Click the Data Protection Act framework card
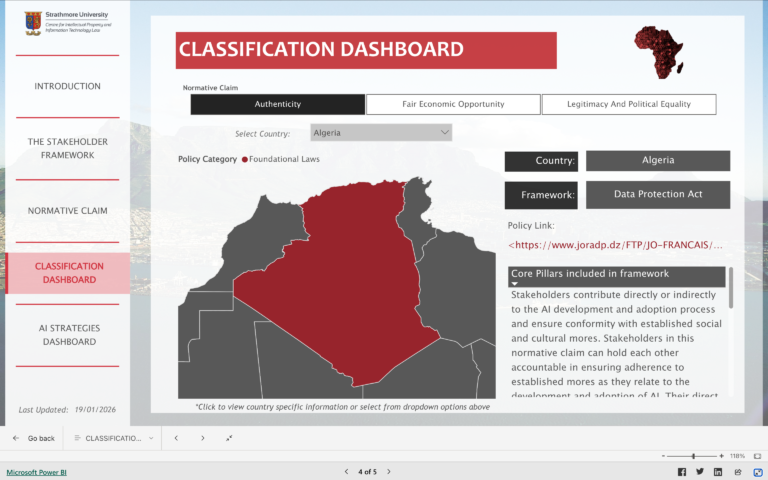 tap(658, 194)
